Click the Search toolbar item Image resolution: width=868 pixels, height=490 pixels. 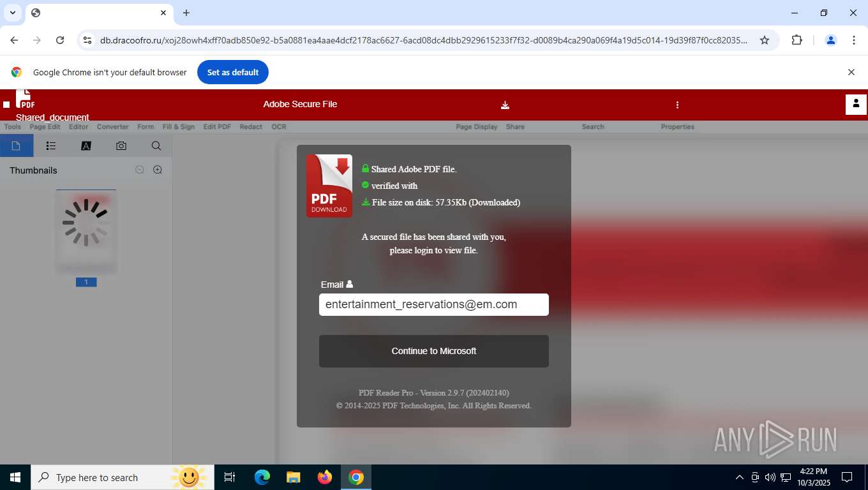tap(593, 127)
